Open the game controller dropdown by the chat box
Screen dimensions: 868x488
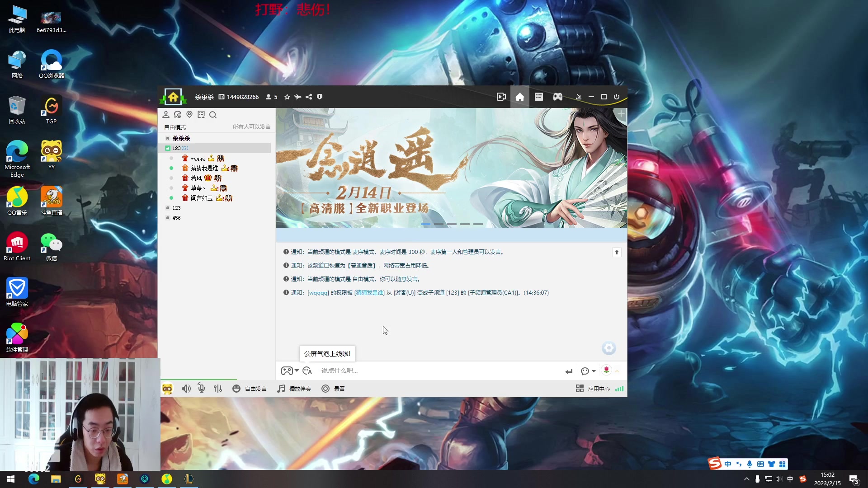[290, 371]
